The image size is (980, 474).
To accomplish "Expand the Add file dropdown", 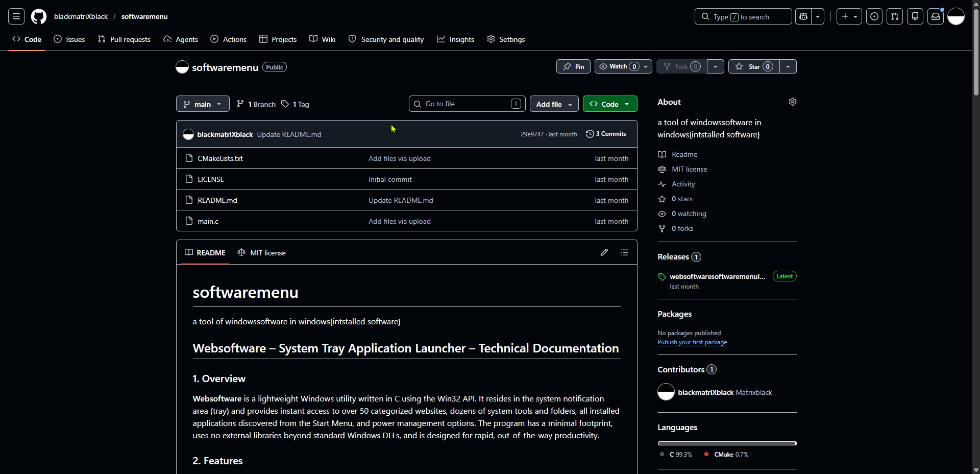I will coord(554,104).
